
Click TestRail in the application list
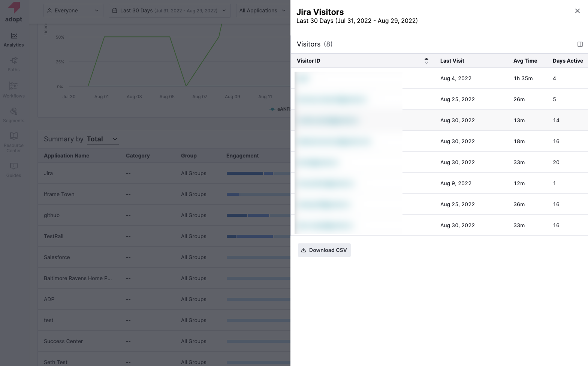coord(54,236)
